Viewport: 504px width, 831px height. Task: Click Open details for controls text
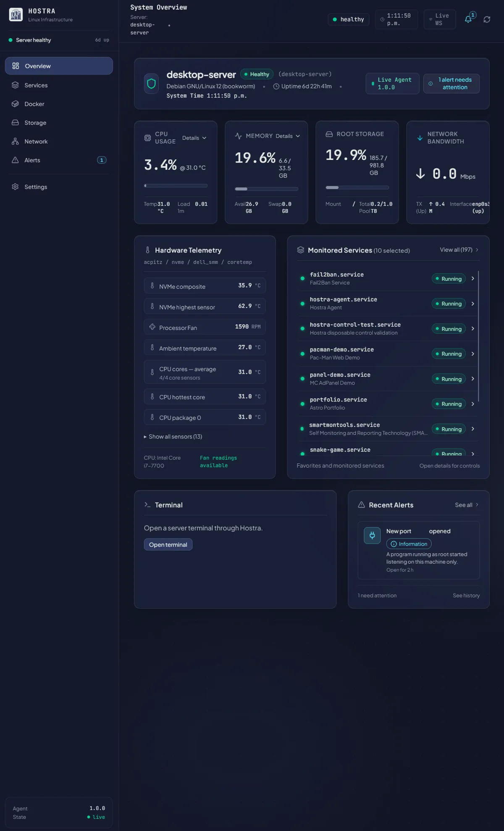click(x=449, y=466)
